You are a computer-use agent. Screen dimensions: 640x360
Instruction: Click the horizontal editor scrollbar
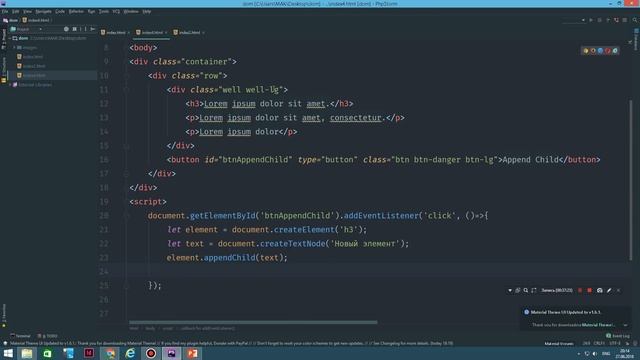[253, 322]
